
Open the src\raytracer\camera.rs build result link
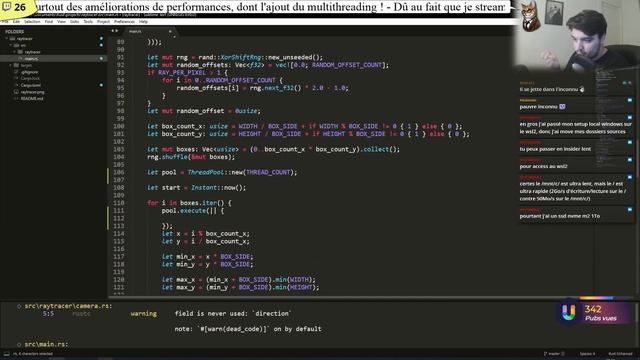(x=68, y=306)
